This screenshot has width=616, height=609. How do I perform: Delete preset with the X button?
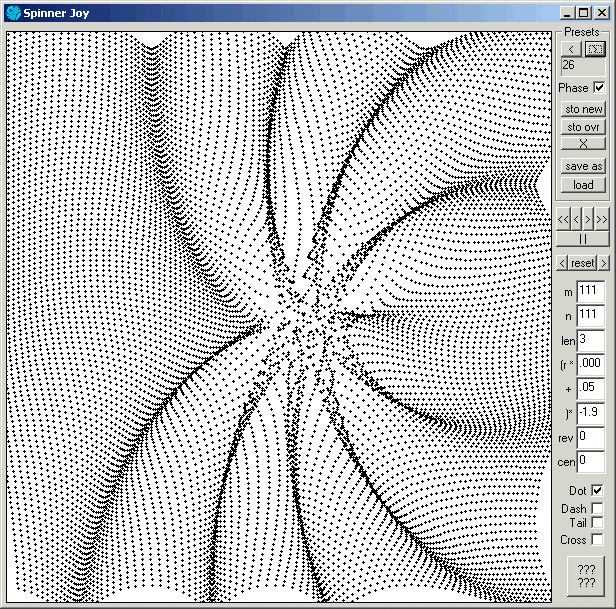pyautogui.click(x=583, y=144)
